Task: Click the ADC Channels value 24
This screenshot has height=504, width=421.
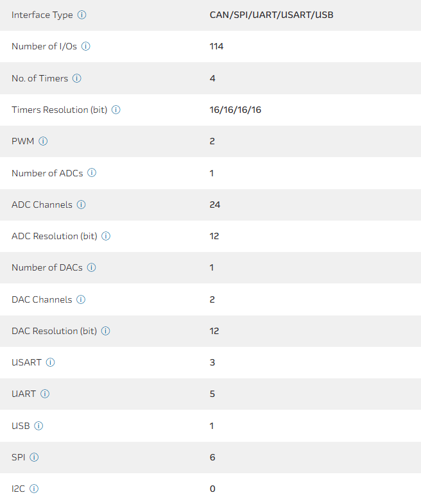Action: [x=214, y=205]
